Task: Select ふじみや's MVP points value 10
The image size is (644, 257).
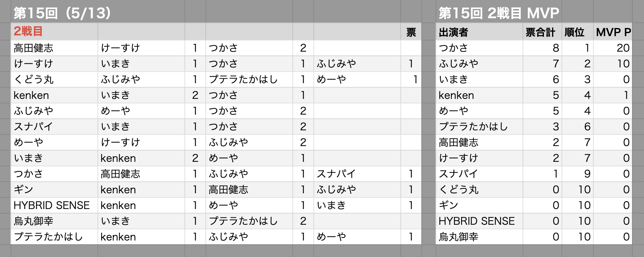Action: click(x=623, y=64)
